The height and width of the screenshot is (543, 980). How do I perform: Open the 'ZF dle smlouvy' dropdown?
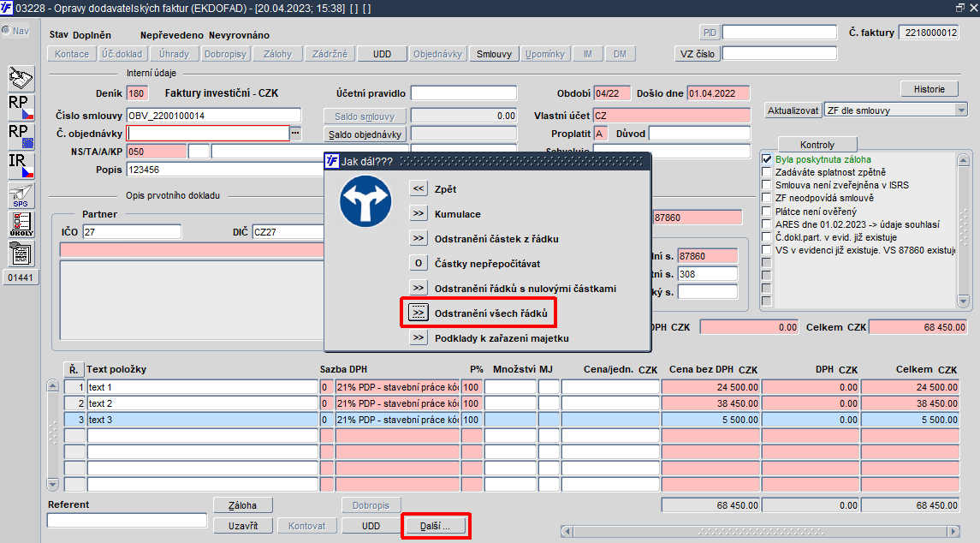[960, 110]
